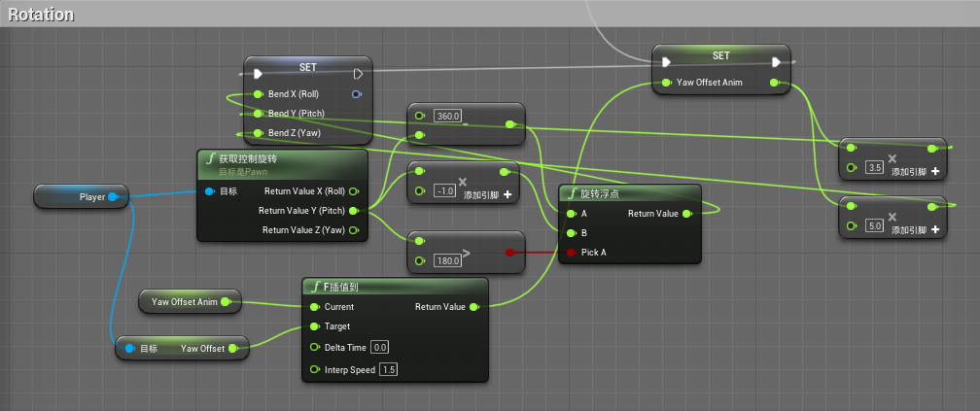The image size is (980, 411).
Task: Click exec output pin of Yaw Offset Anim SET
Action: (x=777, y=63)
